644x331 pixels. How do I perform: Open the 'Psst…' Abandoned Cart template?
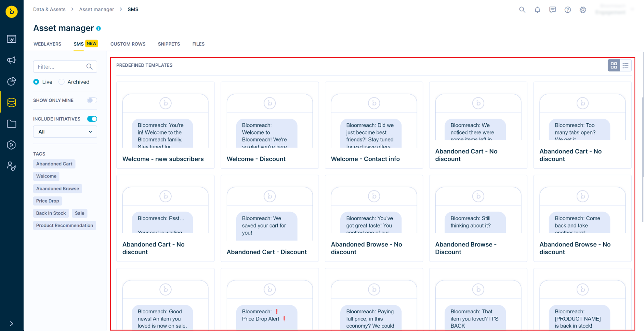pos(165,218)
